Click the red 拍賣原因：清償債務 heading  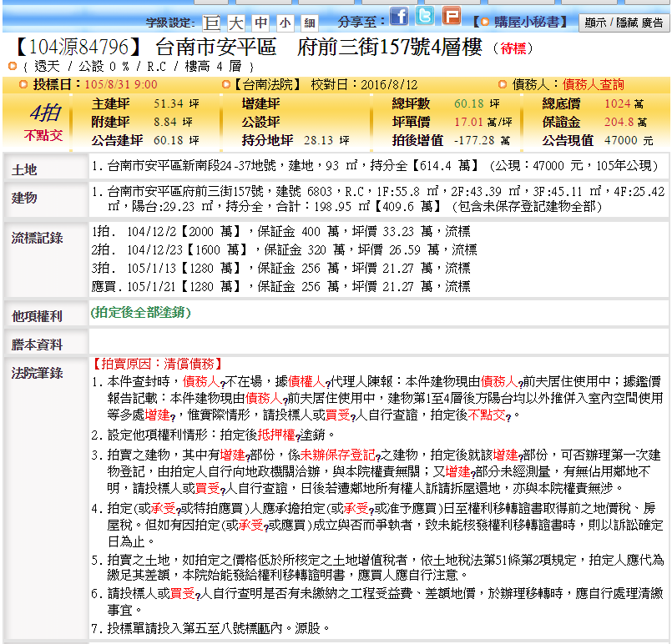tap(157, 364)
